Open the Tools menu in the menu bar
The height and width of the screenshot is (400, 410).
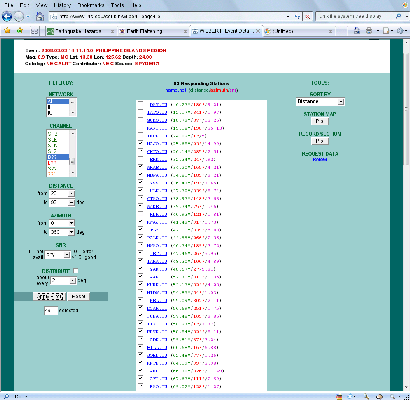[117, 5]
